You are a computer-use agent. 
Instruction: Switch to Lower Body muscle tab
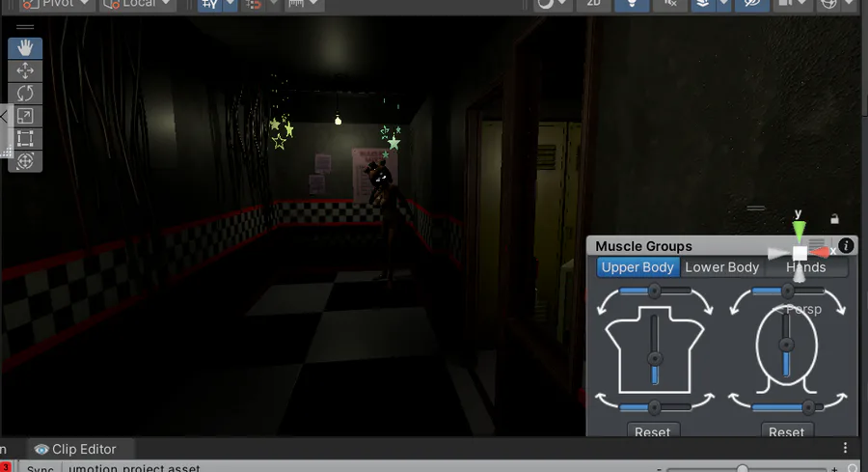721,267
